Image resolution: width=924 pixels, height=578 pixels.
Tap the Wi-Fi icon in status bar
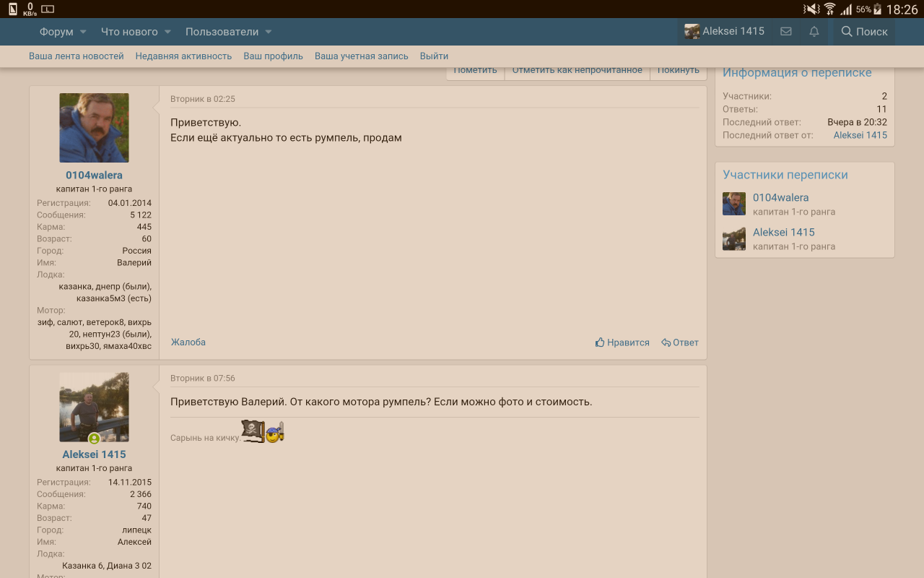click(x=829, y=9)
